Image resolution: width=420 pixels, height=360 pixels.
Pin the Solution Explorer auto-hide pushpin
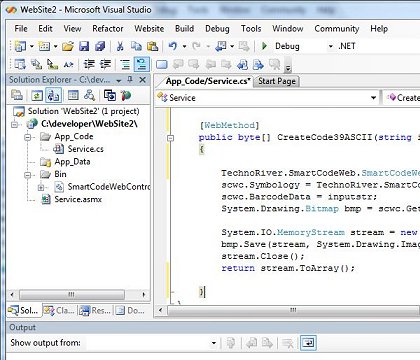[x=130, y=80]
